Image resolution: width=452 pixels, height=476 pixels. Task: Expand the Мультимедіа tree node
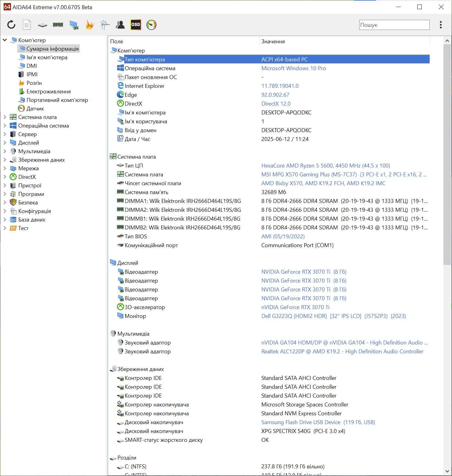tap(5, 151)
